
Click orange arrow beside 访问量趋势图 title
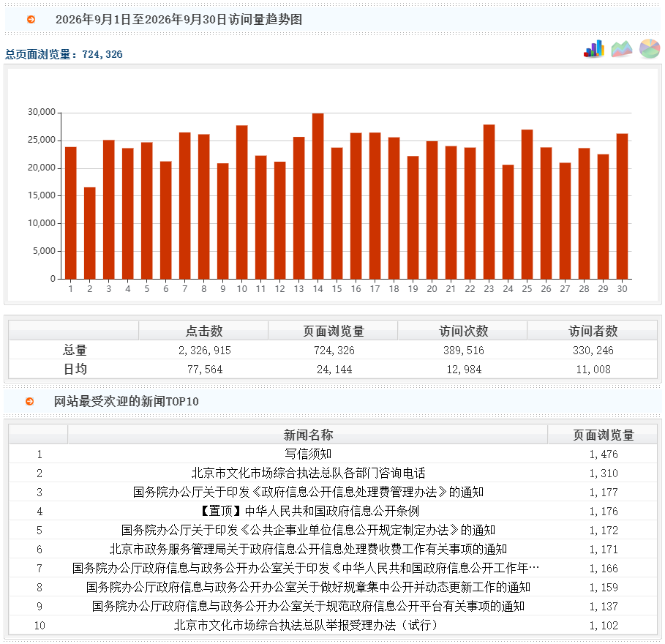(31, 20)
